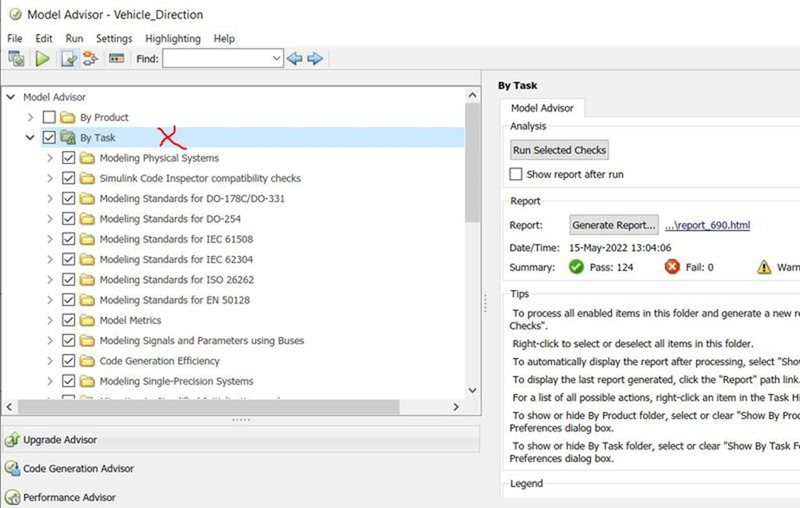Screen dimensions: 800x508
Task: Click the orange hierarchy toolbar icon
Action: (90, 59)
